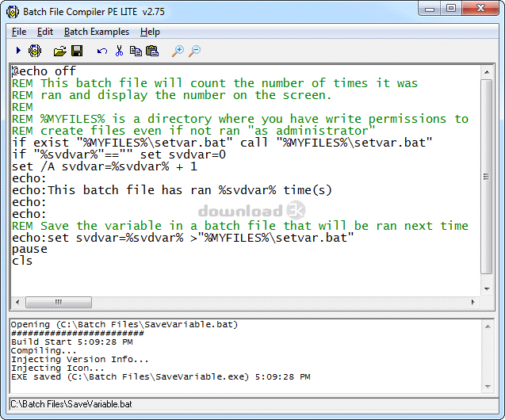Click 'REM This batch file will count' line
Viewport: 505px width, 420px height.
(x=215, y=83)
